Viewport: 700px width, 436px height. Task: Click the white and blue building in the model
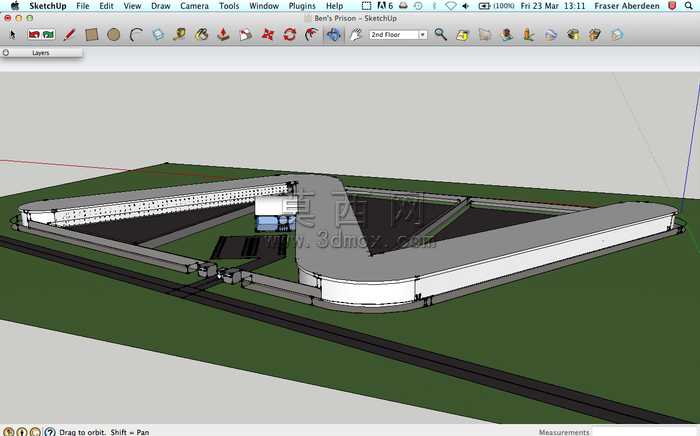pos(275,214)
